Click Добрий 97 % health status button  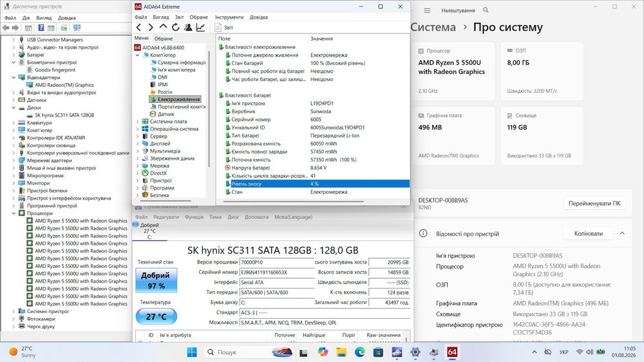(x=156, y=280)
